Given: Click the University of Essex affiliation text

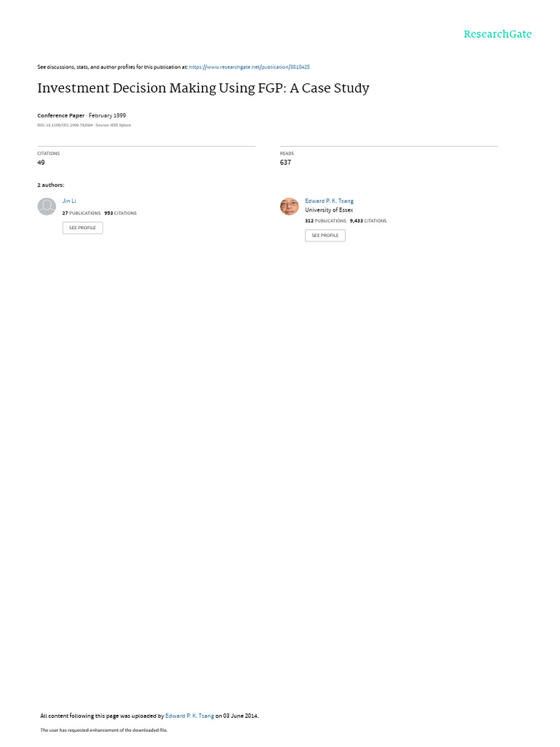Looking at the screenshot, I should point(329,210).
